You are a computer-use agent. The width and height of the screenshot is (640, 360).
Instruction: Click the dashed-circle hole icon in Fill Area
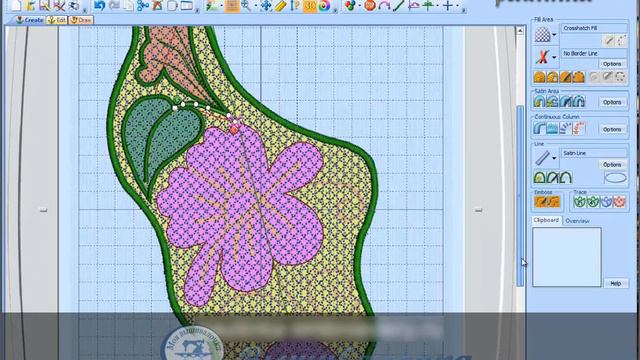click(x=620, y=77)
